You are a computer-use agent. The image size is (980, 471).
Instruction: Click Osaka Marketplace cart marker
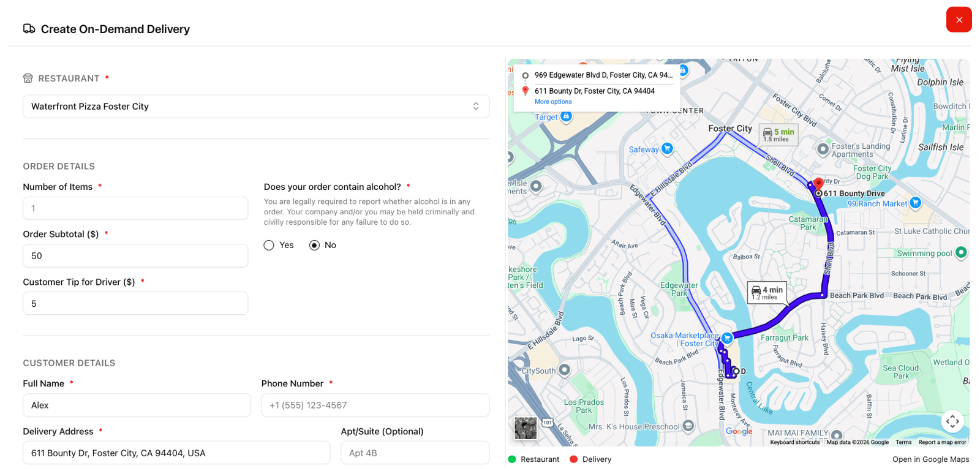click(x=727, y=338)
